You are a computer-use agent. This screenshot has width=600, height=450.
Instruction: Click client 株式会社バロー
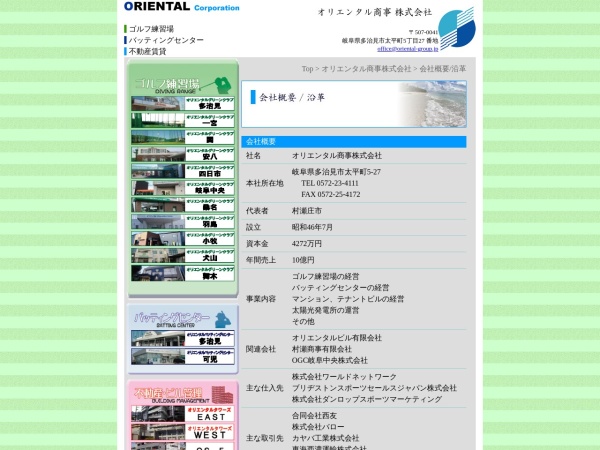(318, 427)
